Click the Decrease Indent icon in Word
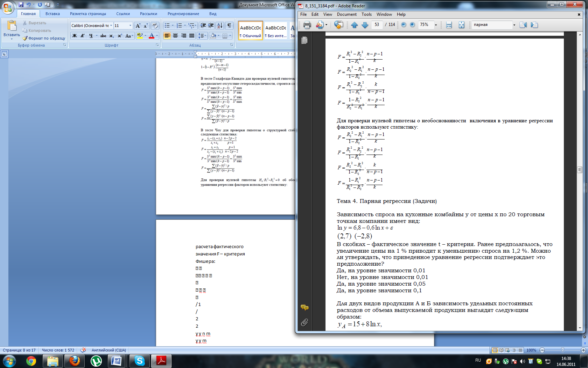 pos(203,26)
